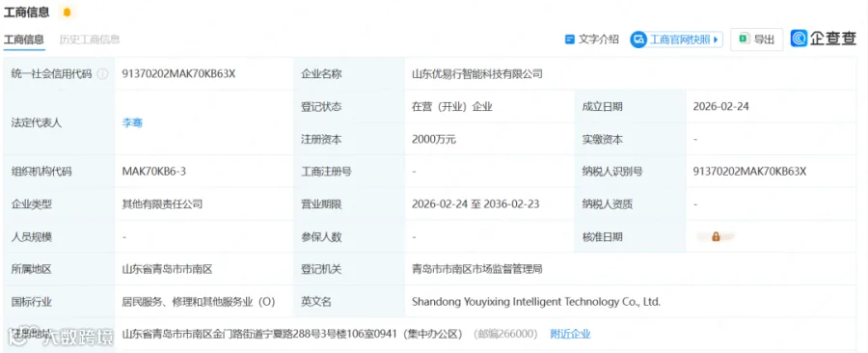
Task: Select company name 山东优易行智能科技有限公司
Action: pyautogui.click(x=477, y=73)
